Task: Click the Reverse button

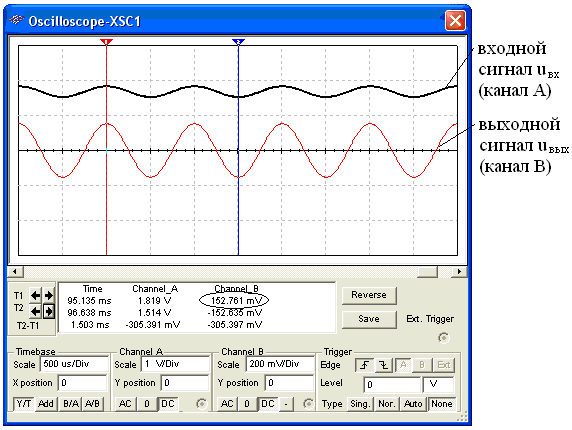Action: [x=369, y=295]
